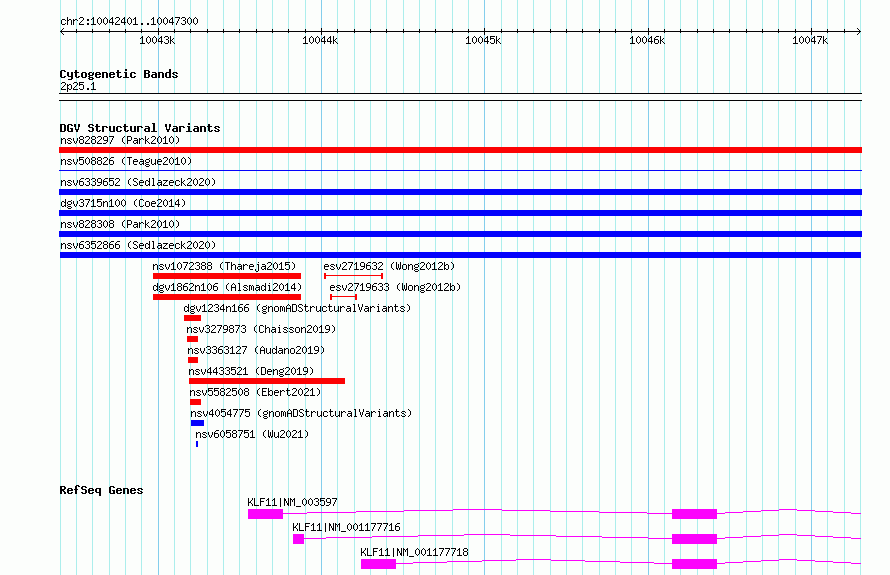
Task: Open the nsv6339652 (Sedlazeck2020) variant label
Action: coord(138,182)
